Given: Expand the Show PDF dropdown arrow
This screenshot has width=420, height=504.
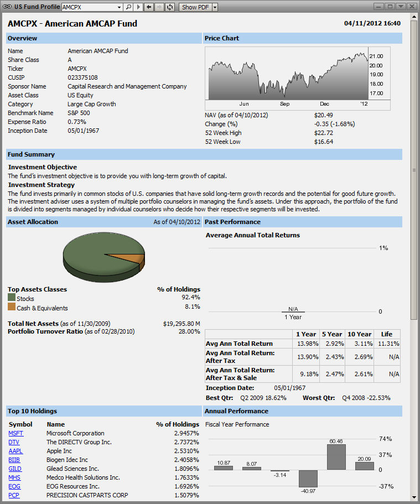Looking at the screenshot, I should point(215,7).
